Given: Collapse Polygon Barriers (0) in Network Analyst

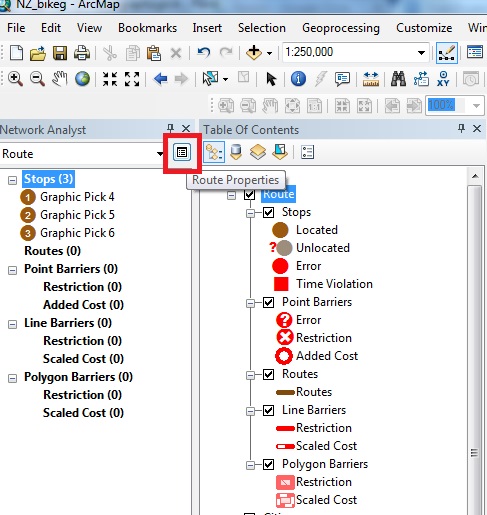Looking at the screenshot, I should [12, 378].
